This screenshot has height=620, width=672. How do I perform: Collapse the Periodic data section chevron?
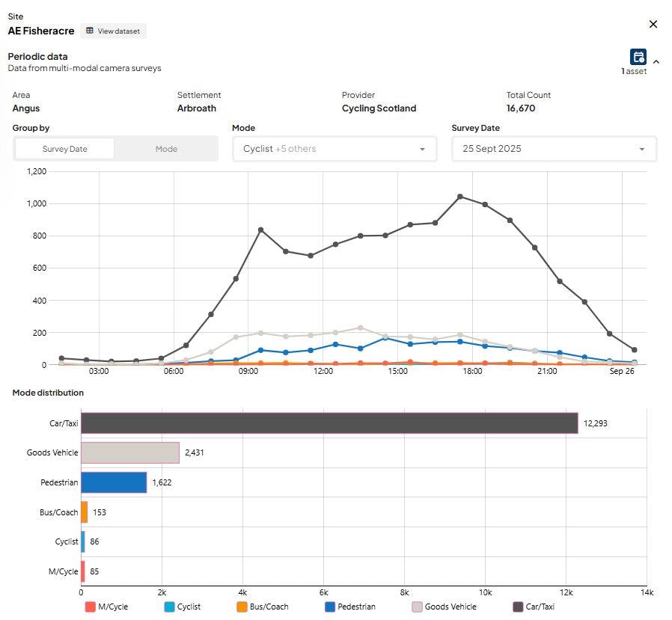coord(656,62)
